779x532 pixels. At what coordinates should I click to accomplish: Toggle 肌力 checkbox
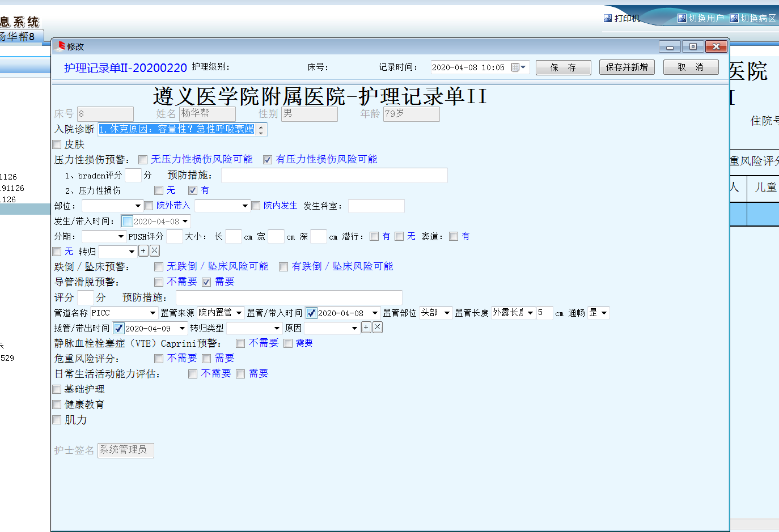57,420
